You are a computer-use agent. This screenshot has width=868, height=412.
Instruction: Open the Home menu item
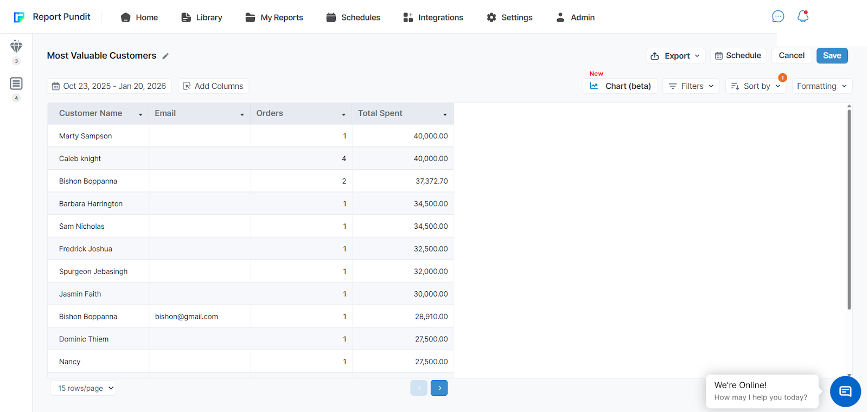[139, 17]
